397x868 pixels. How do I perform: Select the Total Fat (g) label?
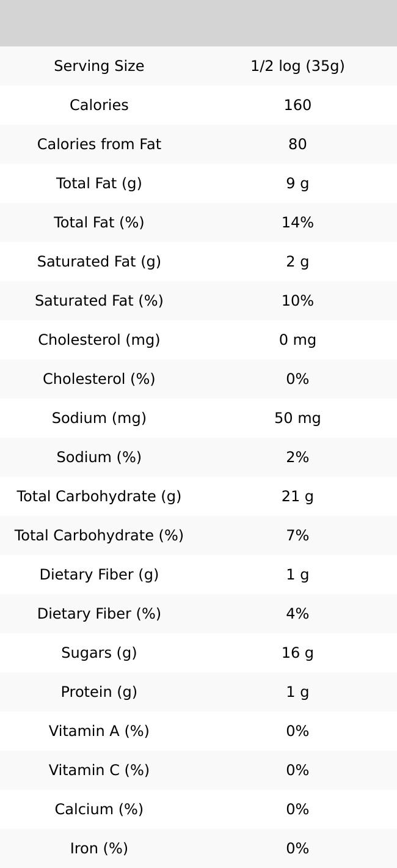[99, 183]
